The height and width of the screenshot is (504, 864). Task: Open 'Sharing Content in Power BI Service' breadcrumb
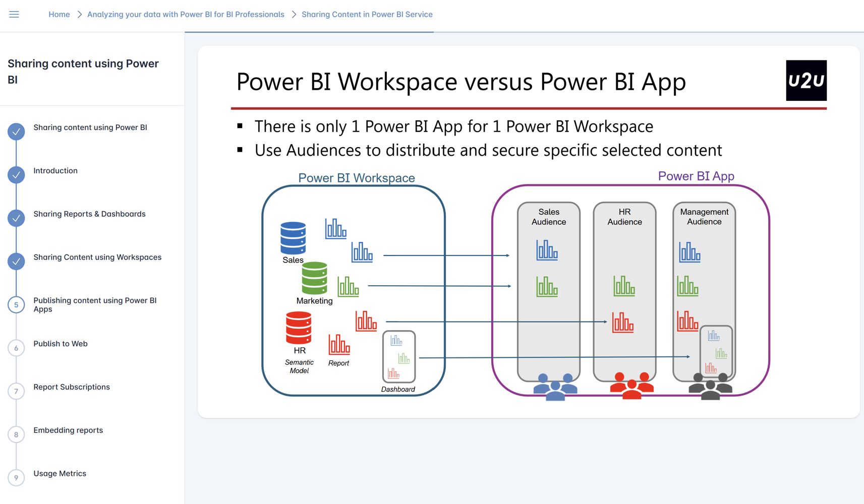click(367, 14)
